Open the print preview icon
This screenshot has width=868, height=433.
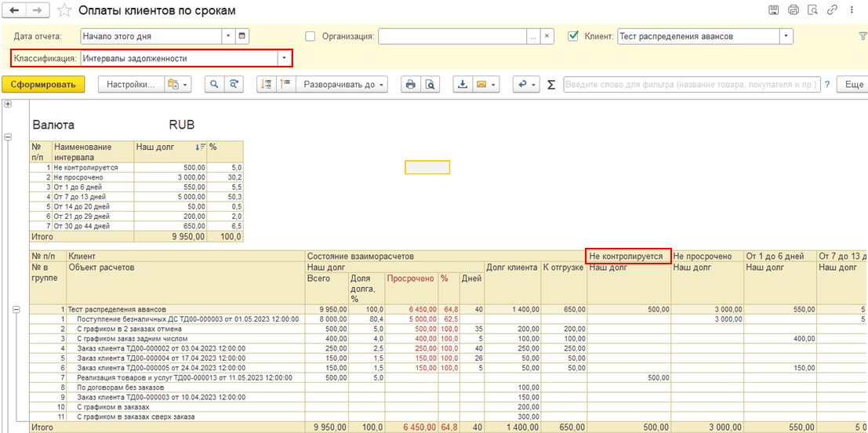tap(430, 85)
